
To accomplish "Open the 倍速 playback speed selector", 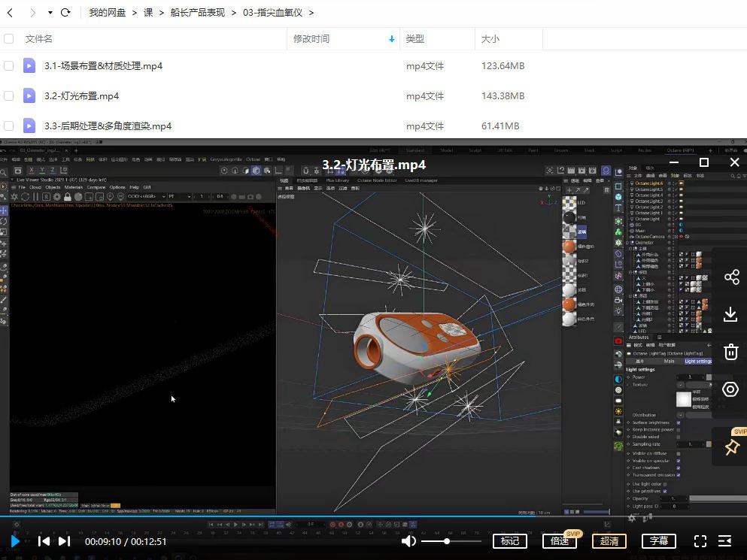I will [x=559, y=540].
